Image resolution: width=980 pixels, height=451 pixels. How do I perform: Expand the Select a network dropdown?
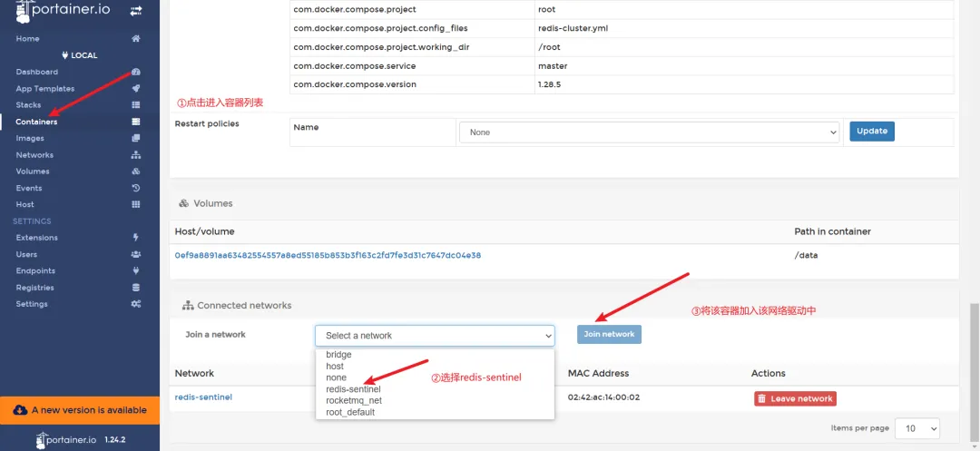coord(435,336)
